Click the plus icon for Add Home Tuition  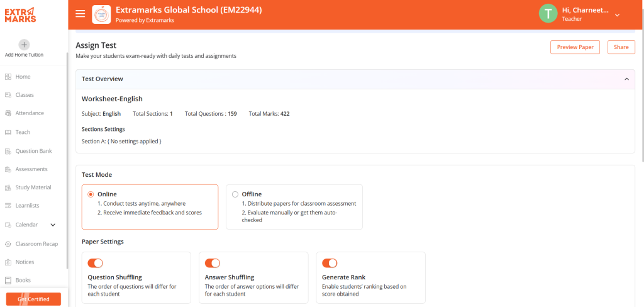click(x=25, y=45)
